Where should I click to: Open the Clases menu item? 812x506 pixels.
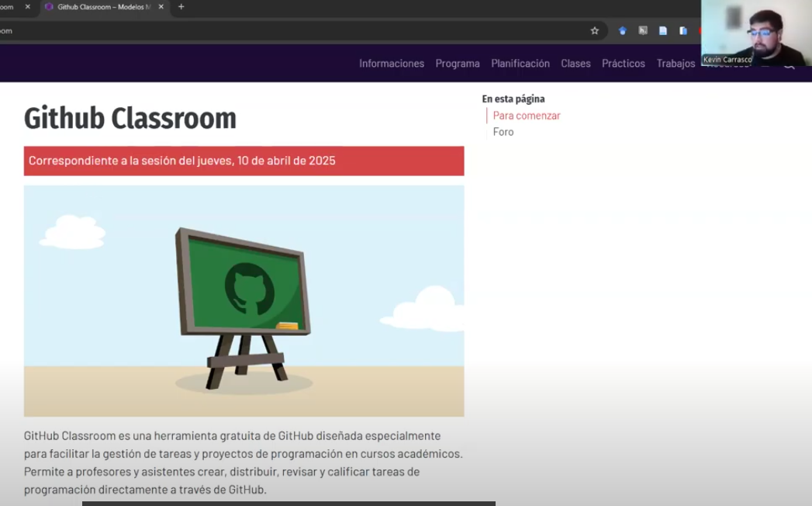(x=576, y=64)
